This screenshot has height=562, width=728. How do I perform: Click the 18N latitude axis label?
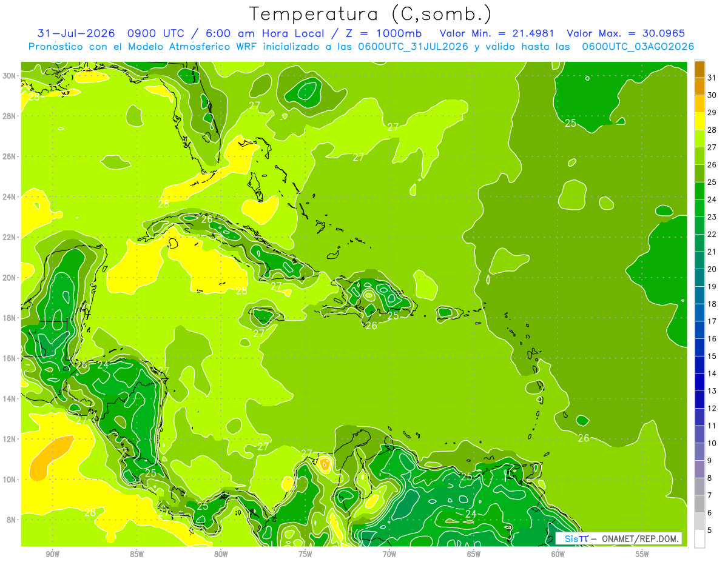click(x=9, y=318)
